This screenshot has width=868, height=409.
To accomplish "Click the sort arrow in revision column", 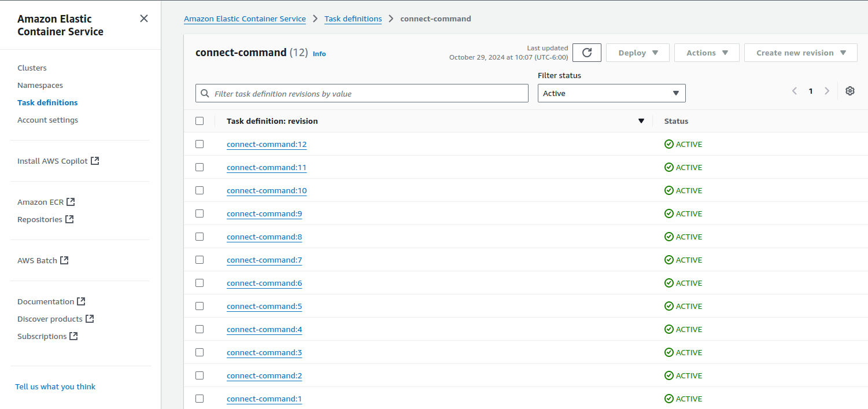I will [x=641, y=121].
